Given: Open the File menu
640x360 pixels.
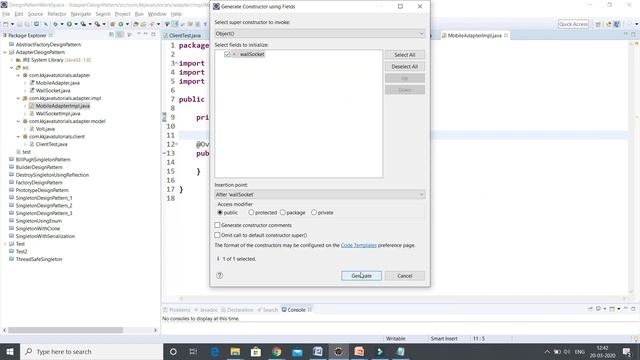Looking at the screenshot, I should pos(6,14).
